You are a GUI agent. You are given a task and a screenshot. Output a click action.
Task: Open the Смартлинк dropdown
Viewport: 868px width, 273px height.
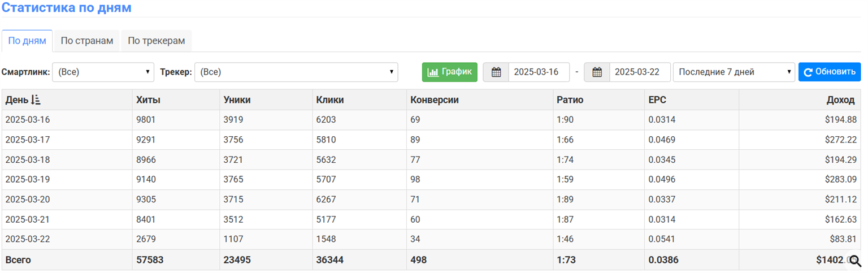[x=103, y=72]
